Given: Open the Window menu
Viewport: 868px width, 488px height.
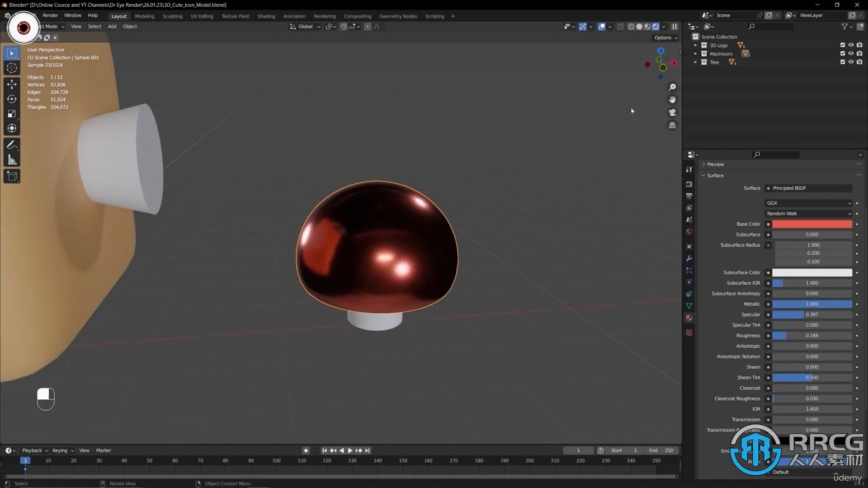Looking at the screenshot, I should click(73, 15).
